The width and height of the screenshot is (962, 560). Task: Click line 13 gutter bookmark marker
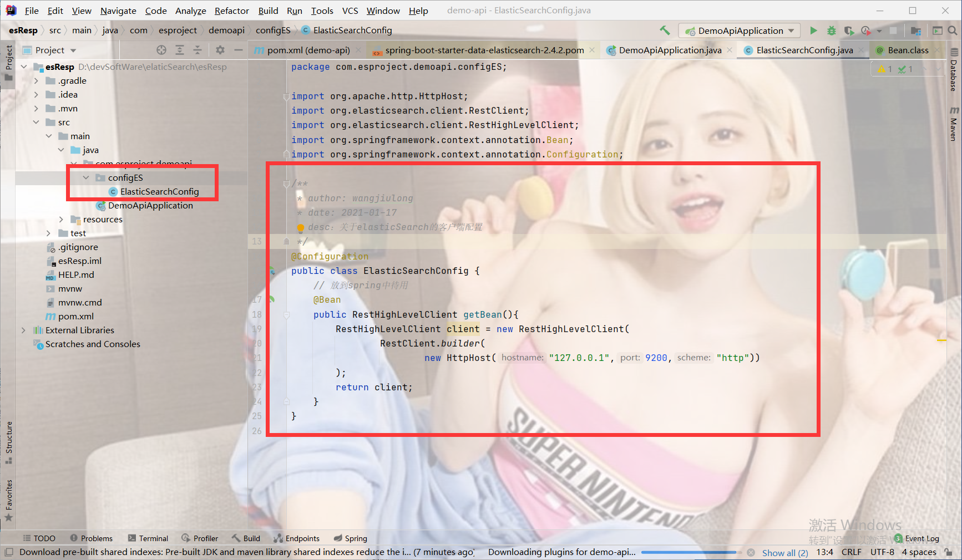click(286, 241)
